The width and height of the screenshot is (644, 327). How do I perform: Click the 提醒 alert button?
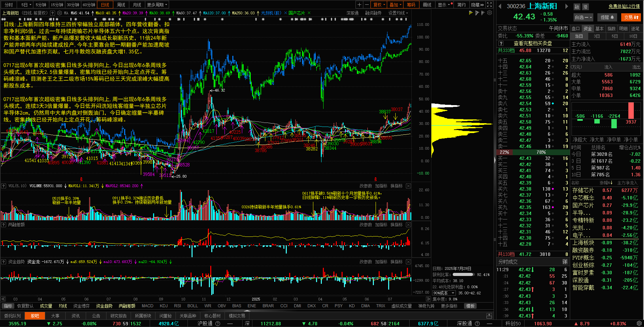click(607, 17)
